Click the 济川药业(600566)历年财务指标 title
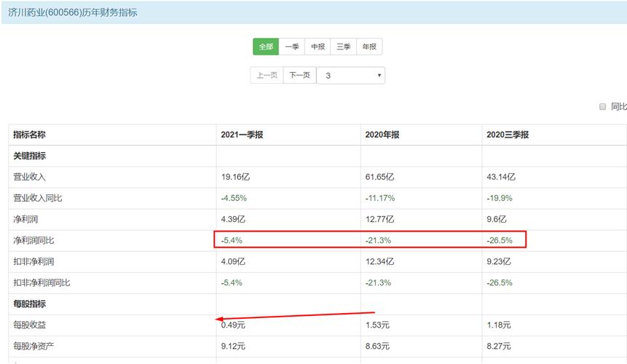The image size is (627, 364). [x=72, y=12]
